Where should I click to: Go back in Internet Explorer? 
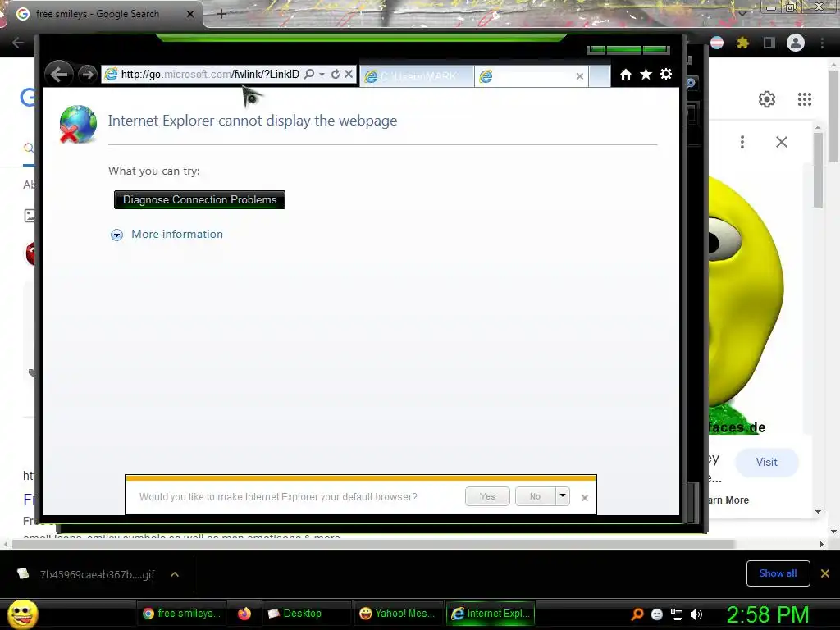click(x=59, y=74)
